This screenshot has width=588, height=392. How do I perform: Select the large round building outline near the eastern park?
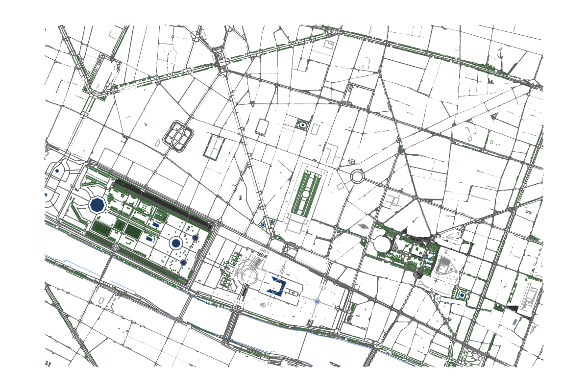pos(381,243)
